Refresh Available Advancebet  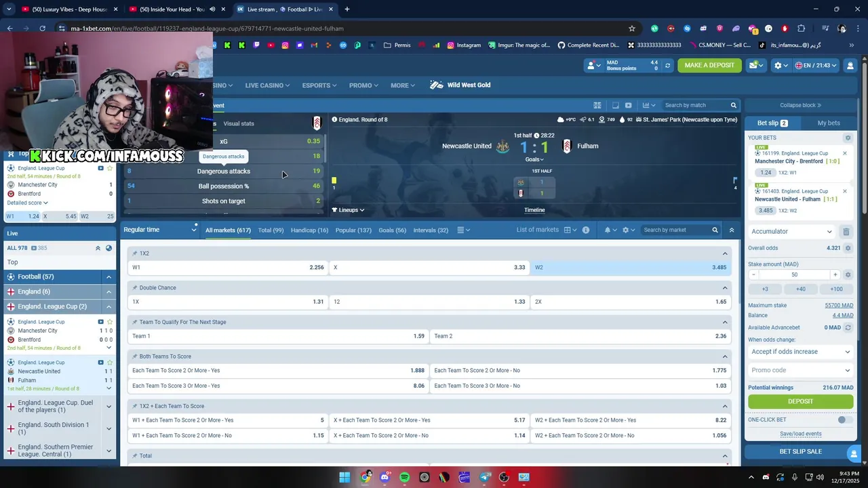point(848,327)
